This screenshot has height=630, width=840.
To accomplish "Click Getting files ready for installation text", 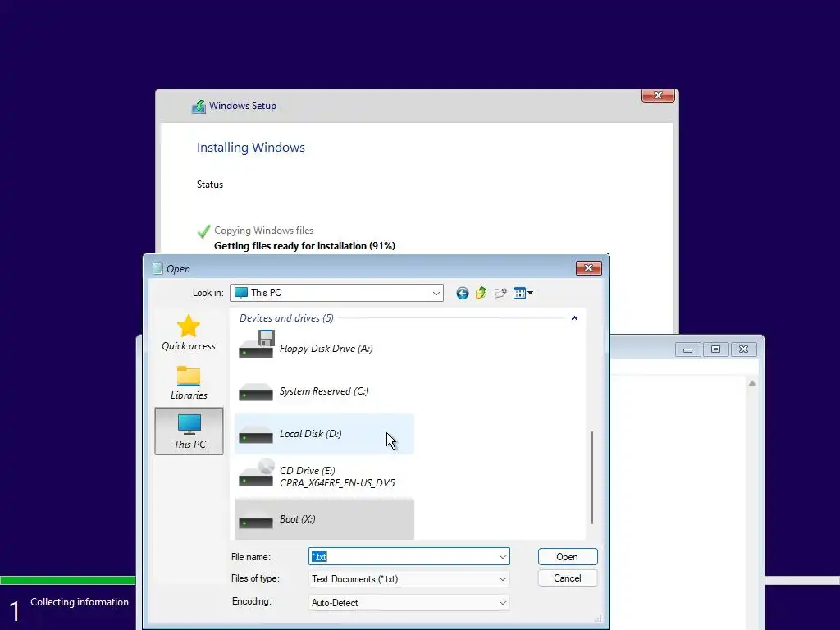I will pyautogui.click(x=304, y=246).
